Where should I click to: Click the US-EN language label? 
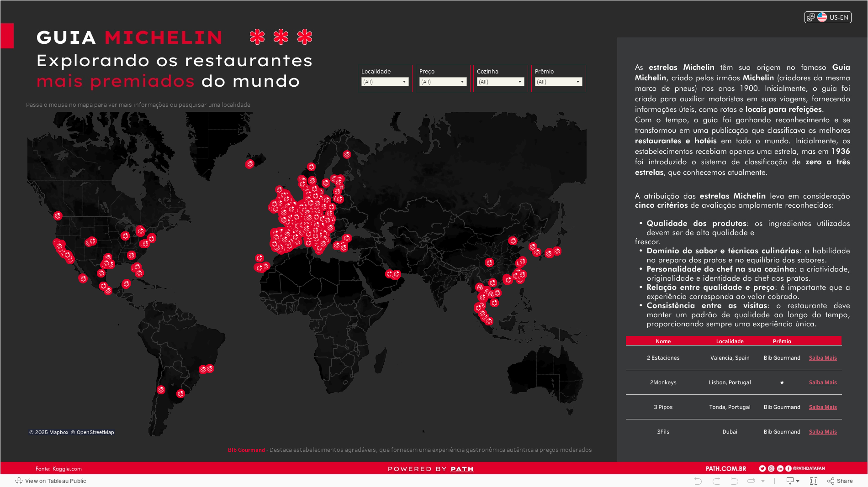click(x=839, y=17)
